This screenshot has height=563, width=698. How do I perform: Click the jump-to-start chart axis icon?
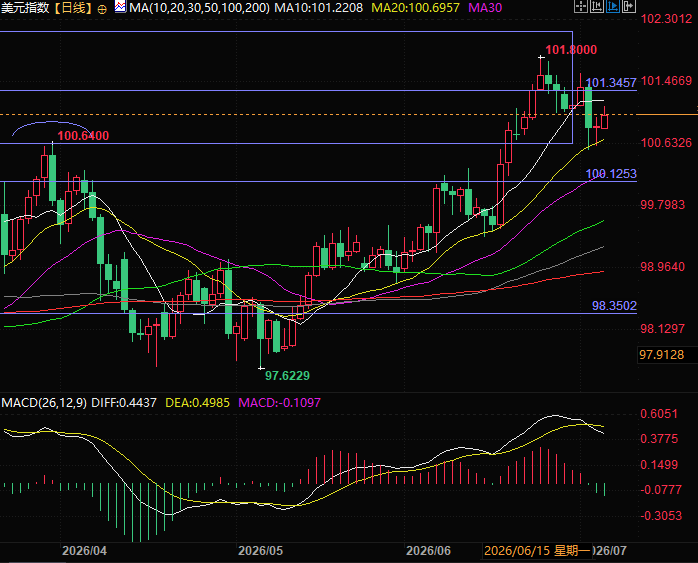pos(597,6)
